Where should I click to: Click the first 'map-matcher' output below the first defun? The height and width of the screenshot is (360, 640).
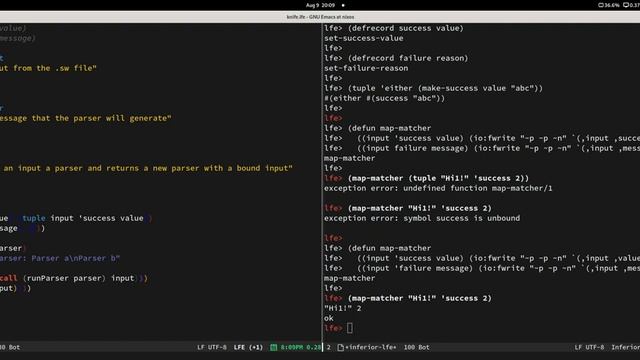tap(349, 158)
